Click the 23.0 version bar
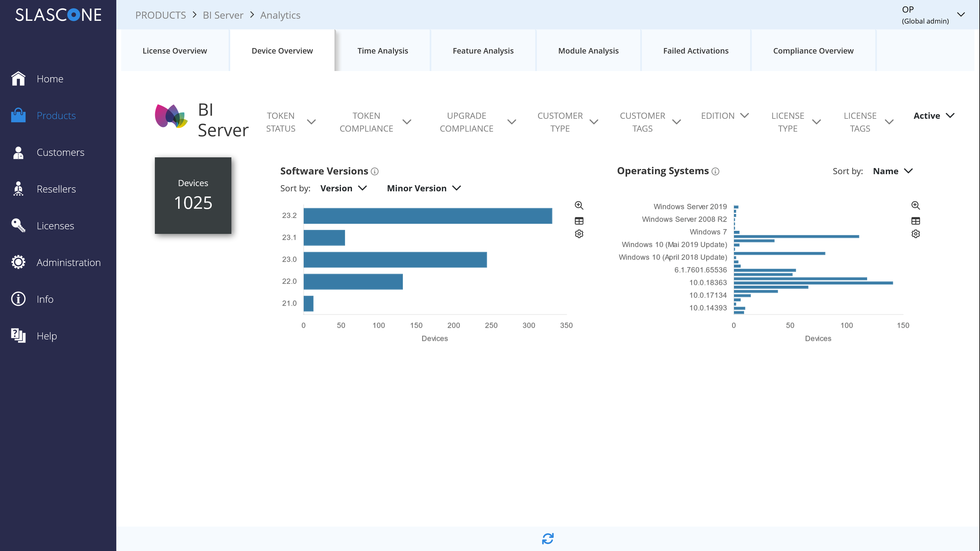Image resolution: width=980 pixels, height=551 pixels. point(395,260)
